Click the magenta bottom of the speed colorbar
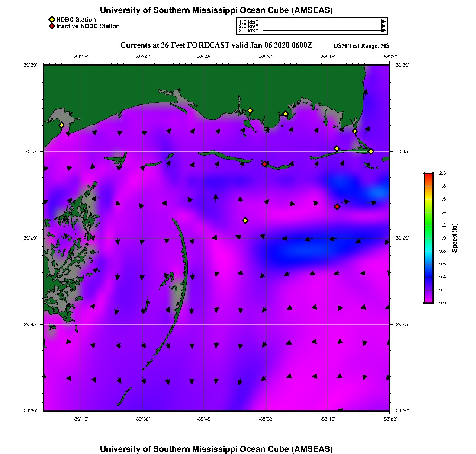476x454 pixels. [429, 300]
